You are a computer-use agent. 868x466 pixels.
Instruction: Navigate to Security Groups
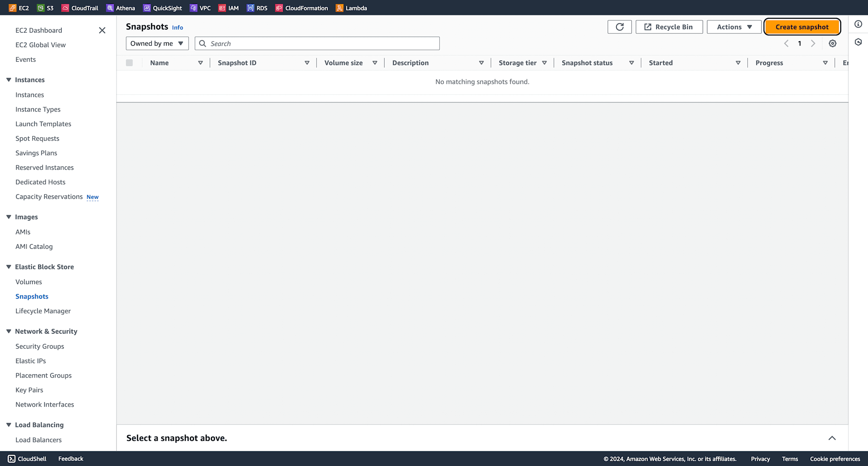point(39,346)
